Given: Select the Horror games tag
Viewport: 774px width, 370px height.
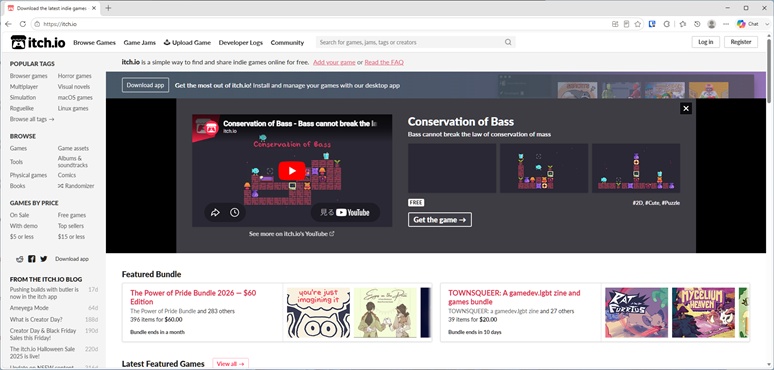Looking at the screenshot, I should click(75, 76).
